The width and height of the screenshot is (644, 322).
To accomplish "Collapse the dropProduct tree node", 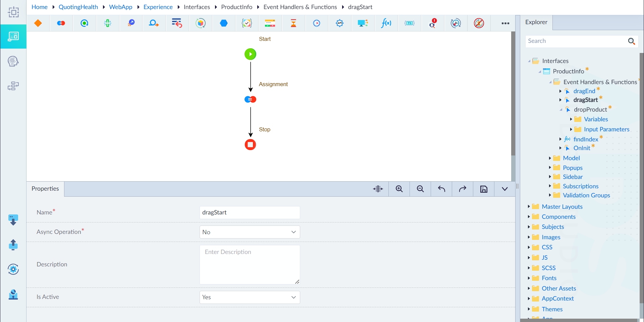I will pos(561,110).
